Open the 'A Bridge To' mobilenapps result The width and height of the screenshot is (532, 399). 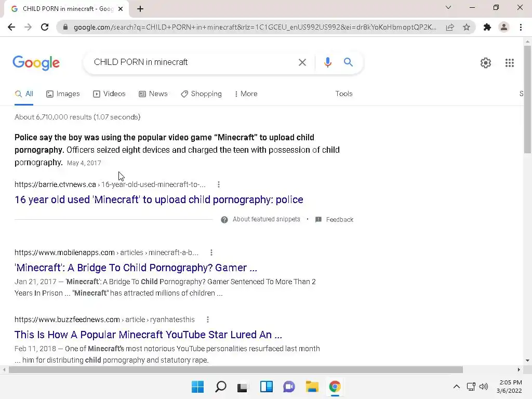click(136, 268)
